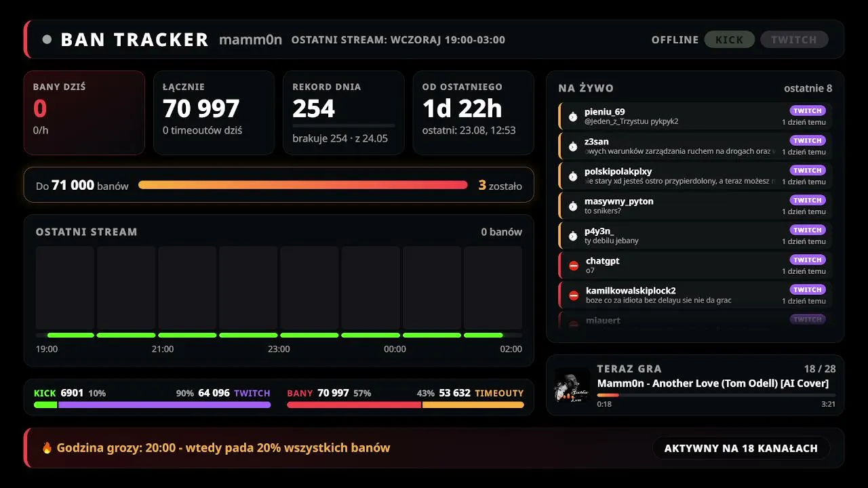Click the AKTYWNY NA 18 KANAŁACH button

pyautogui.click(x=741, y=448)
